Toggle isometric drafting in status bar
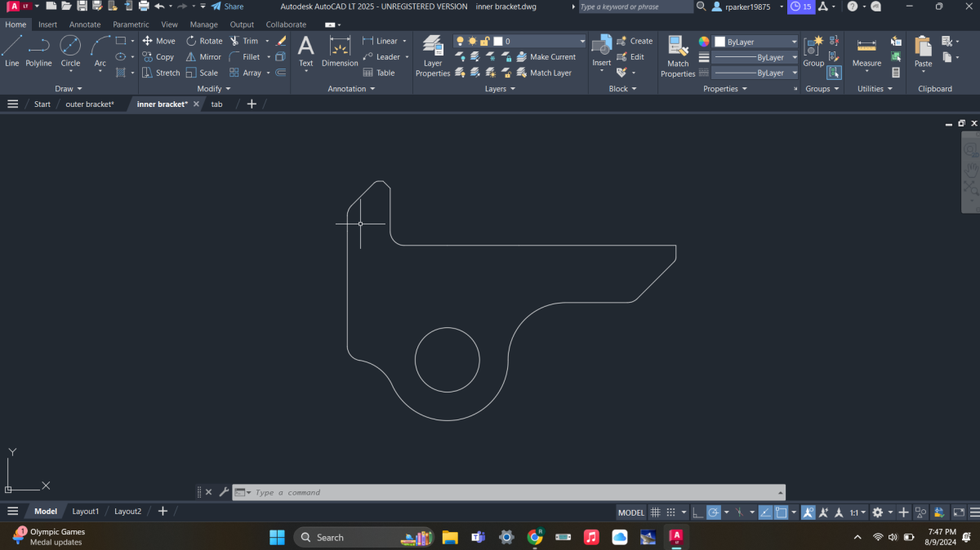Screen dimensions: 980x550 pyautogui.click(x=739, y=512)
